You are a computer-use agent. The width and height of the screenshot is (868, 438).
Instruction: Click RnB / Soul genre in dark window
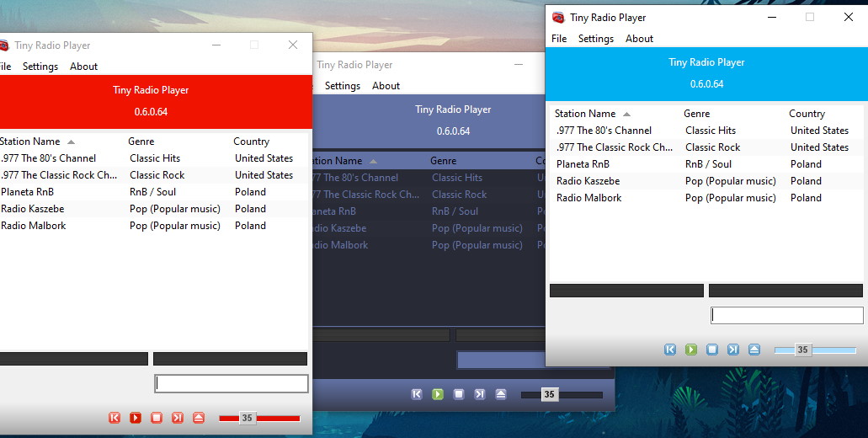tap(455, 211)
